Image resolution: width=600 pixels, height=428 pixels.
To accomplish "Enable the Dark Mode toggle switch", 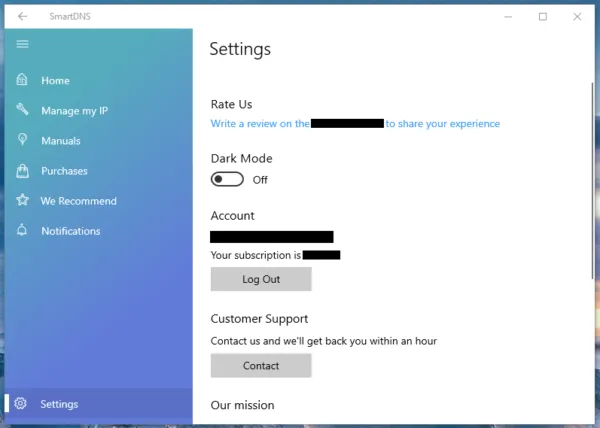I will 227,179.
